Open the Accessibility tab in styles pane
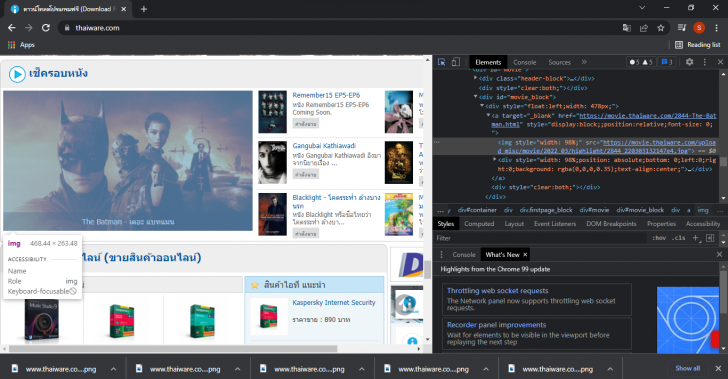This screenshot has height=379, width=728. (x=702, y=223)
